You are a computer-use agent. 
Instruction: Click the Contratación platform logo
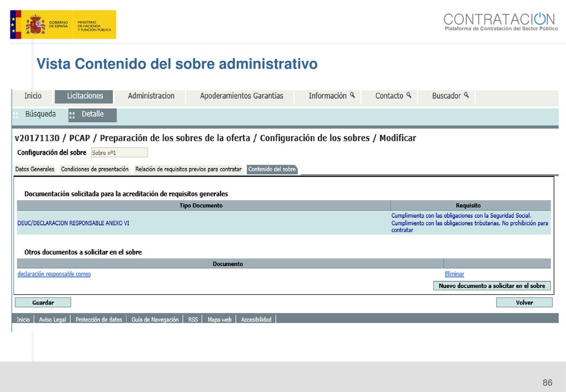[x=501, y=22]
